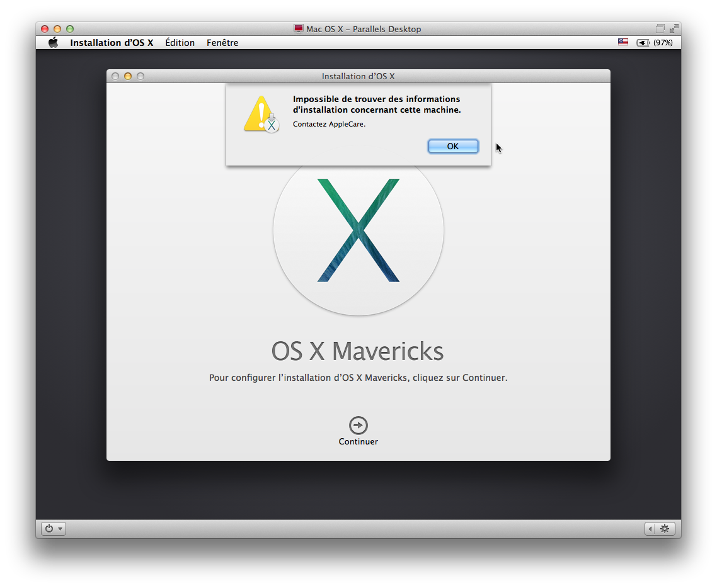Expand the status bar using the left arrow
This screenshot has height=588, width=717.
point(650,529)
